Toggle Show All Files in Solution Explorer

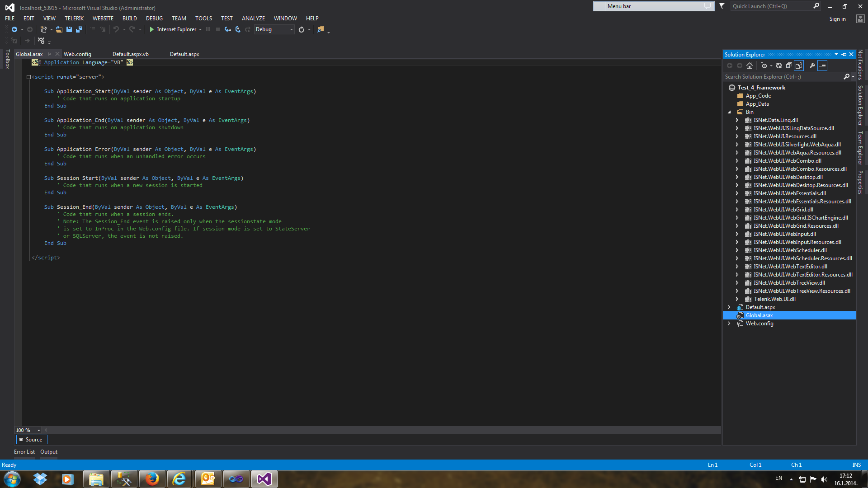(x=799, y=66)
